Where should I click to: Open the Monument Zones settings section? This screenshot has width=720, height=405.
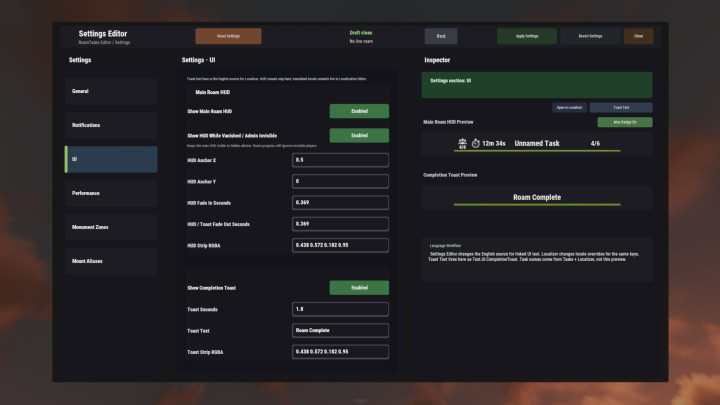[x=111, y=227]
